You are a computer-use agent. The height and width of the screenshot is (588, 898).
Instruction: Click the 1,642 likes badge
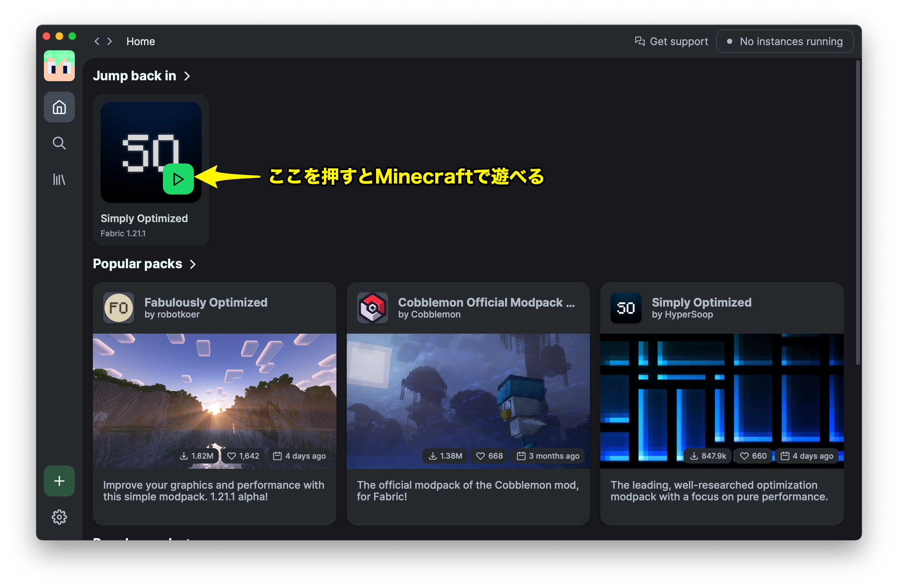[243, 456]
